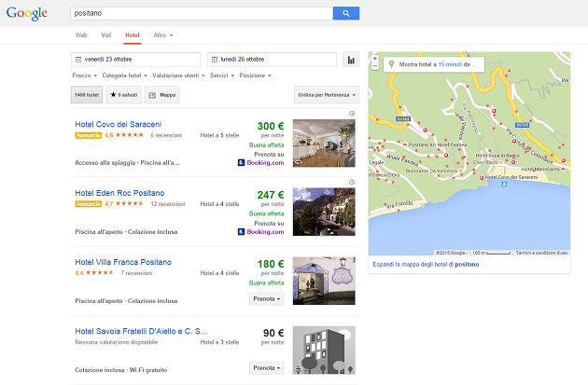588x385 pixels.
Task: Click the 180 € price
Action: (x=271, y=264)
